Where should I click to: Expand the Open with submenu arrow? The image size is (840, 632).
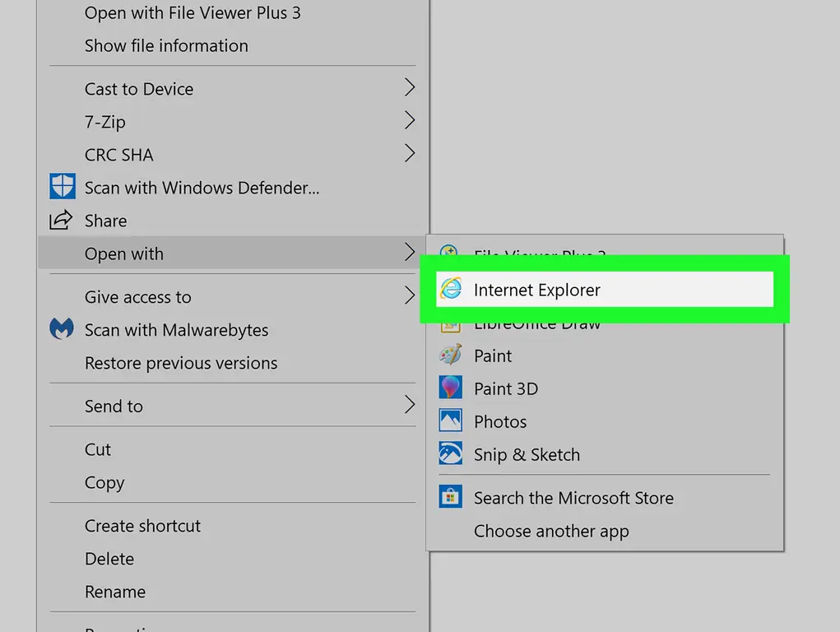click(409, 252)
